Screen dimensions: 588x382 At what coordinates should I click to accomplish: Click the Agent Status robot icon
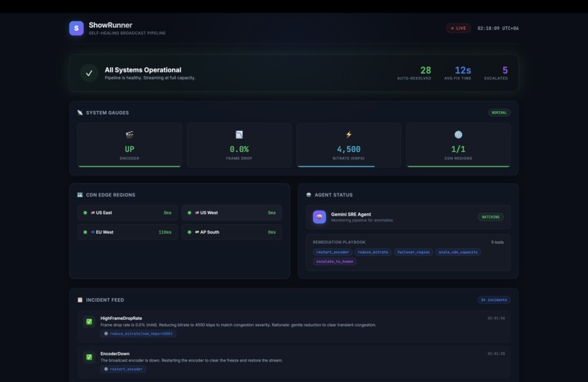pyautogui.click(x=309, y=194)
